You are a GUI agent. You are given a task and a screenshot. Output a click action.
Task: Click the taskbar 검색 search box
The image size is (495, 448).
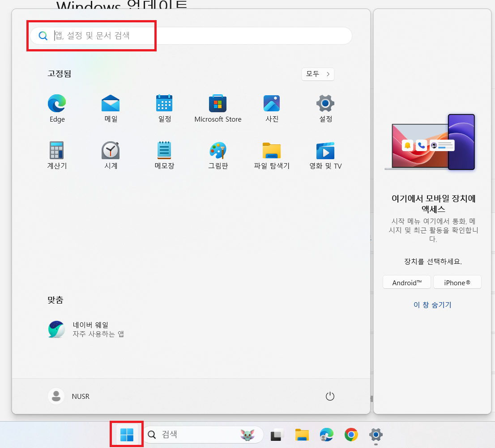coord(203,435)
